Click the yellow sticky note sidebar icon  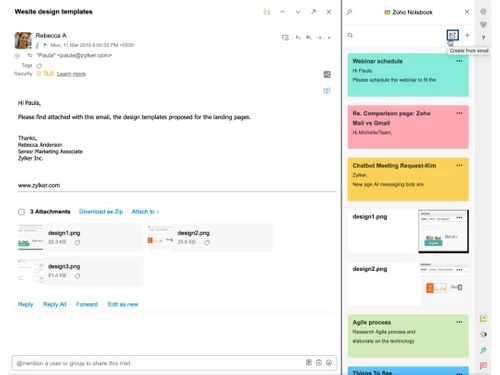(483, 318)
